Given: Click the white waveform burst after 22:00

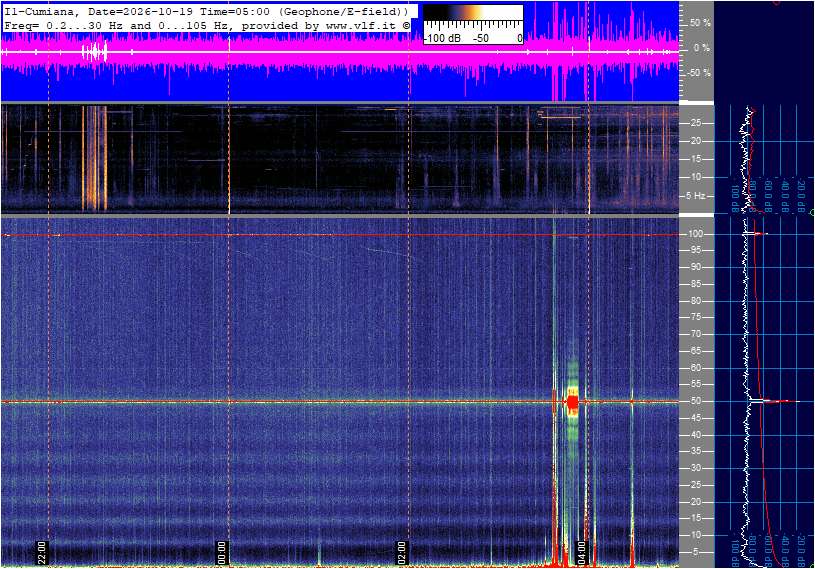Looking at the screenshot, I should (x=95, y=52).
